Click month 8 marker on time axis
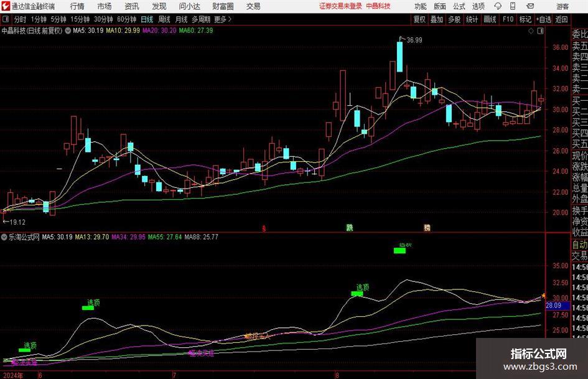 point(337,375)
